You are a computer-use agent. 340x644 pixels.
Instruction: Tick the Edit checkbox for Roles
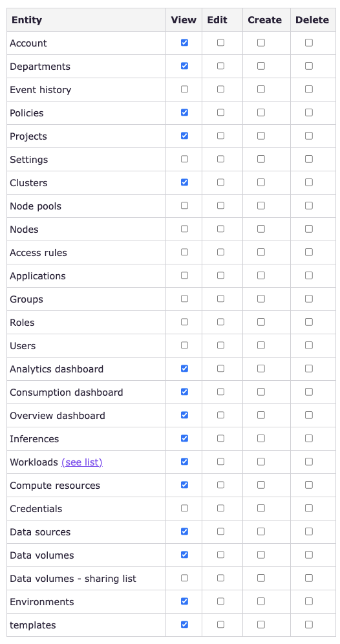click(221, 322)
